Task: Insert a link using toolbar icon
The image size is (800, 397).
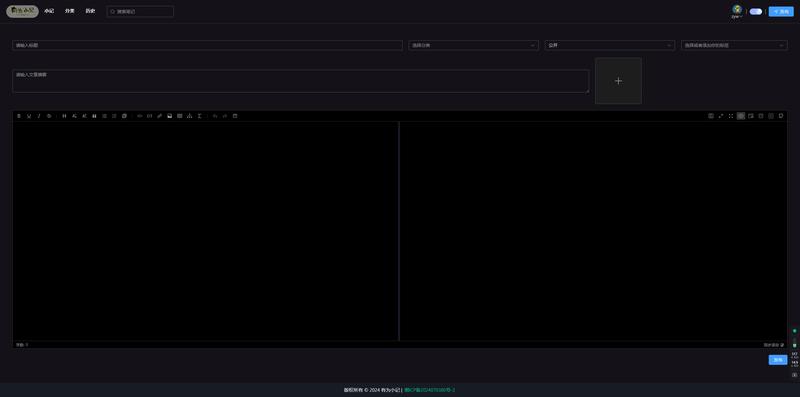Action: point(160,116)
